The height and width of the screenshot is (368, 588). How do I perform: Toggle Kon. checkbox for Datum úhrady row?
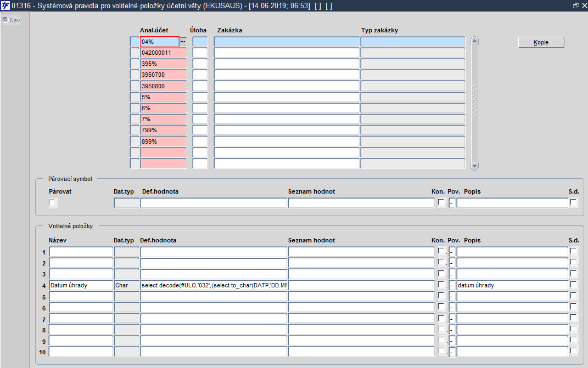441,285
